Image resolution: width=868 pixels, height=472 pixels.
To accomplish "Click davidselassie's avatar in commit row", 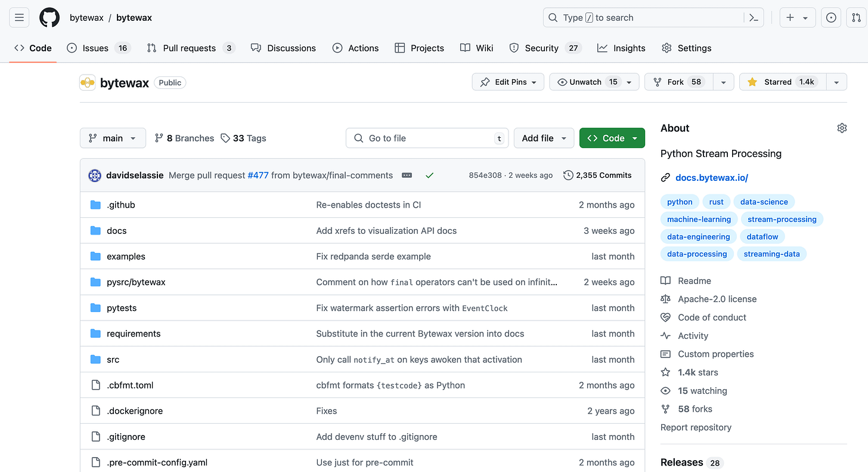I will coord(95,175).
